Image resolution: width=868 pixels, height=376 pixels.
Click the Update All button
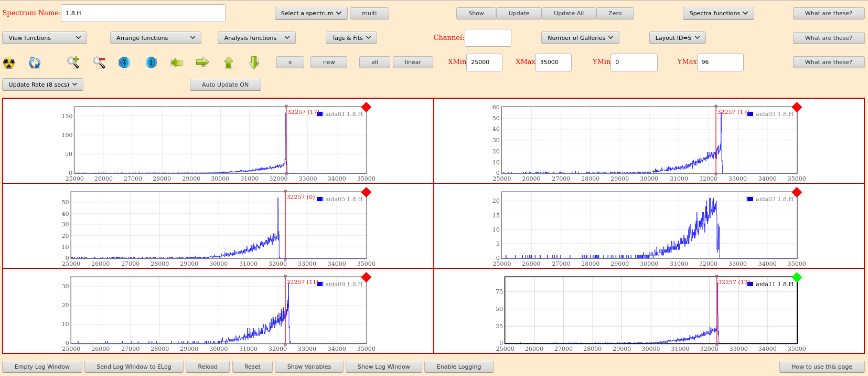(569, 13)
